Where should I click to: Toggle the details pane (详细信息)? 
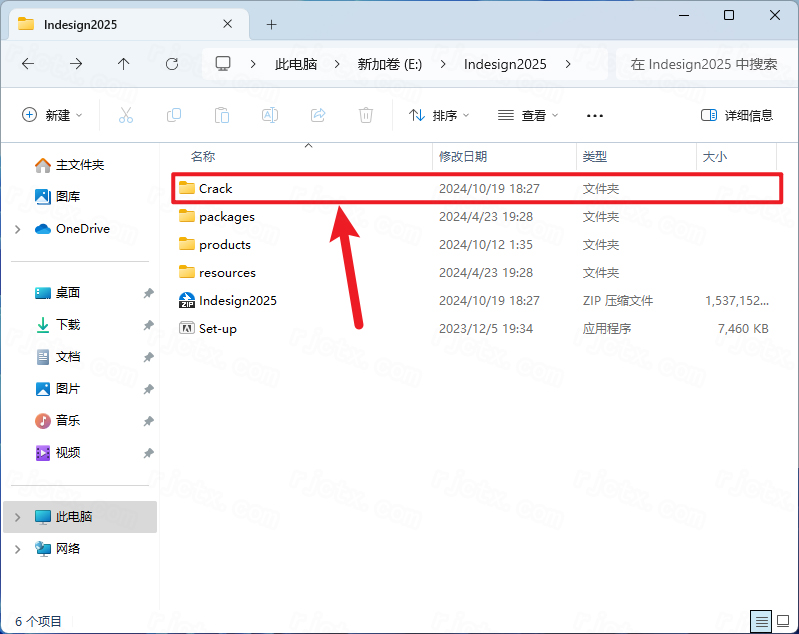[x=737, y=115]
